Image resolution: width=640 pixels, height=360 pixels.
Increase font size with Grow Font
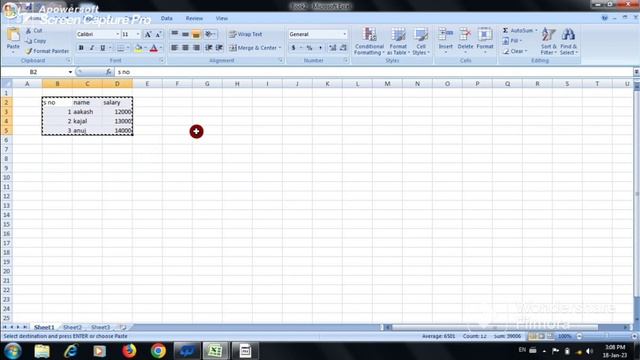pyautogui.click(x=148, y=34)
